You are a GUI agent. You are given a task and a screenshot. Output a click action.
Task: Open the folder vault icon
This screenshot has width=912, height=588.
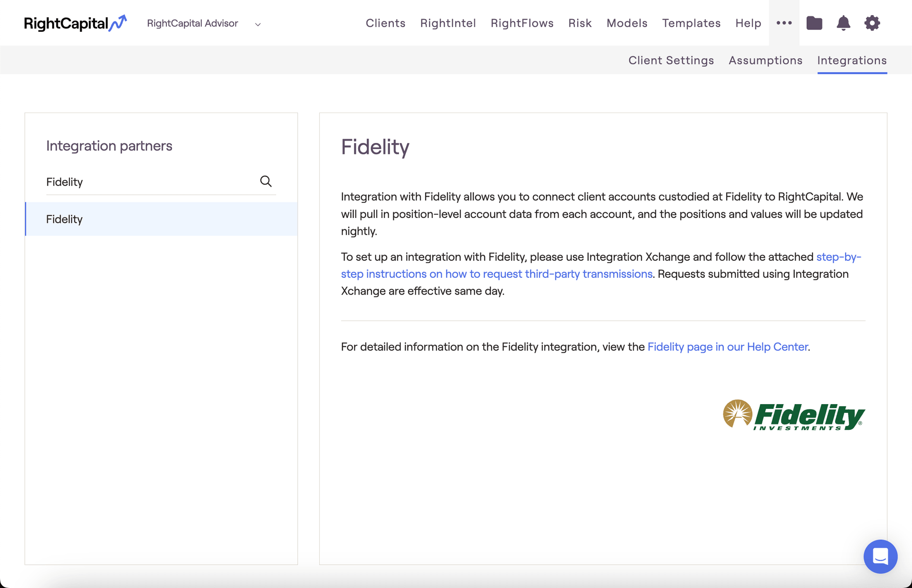coord(814,23)
